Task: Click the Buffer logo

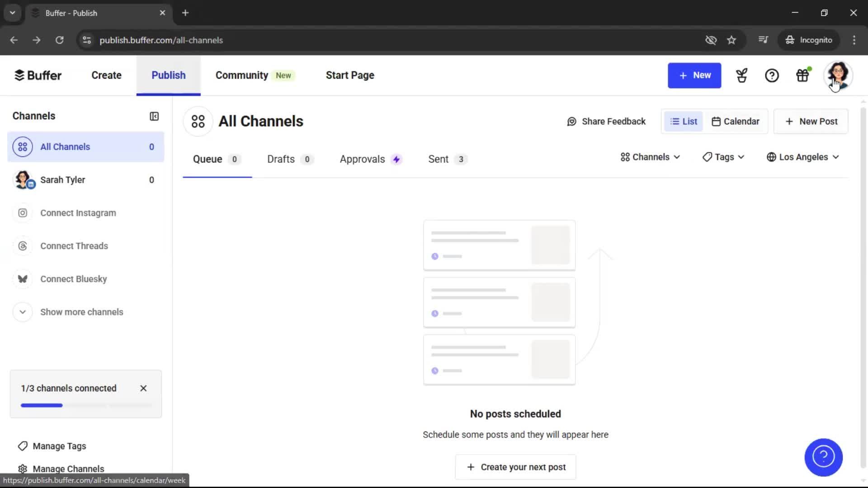Action: [x=38, y=75]
